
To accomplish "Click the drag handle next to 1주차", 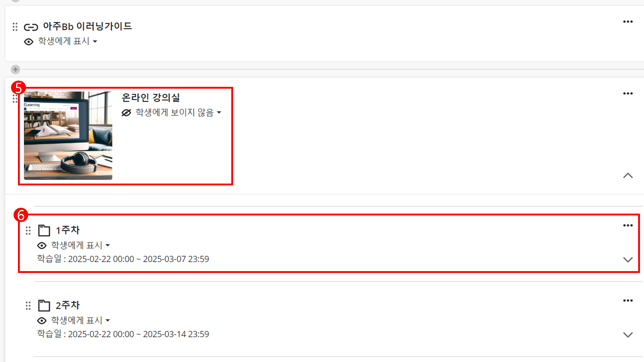I will pyautogui.click(x=28, y=230).
